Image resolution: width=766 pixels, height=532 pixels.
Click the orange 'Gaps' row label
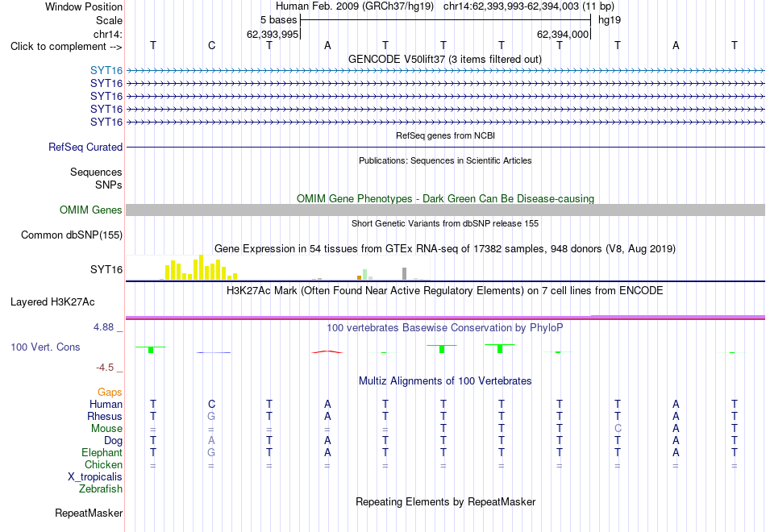pos(110,393)
